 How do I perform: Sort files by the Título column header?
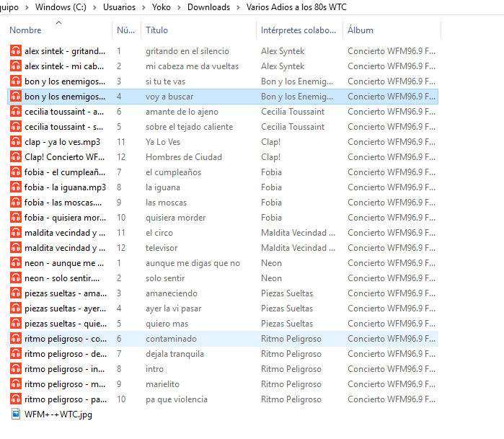[157, 30]
